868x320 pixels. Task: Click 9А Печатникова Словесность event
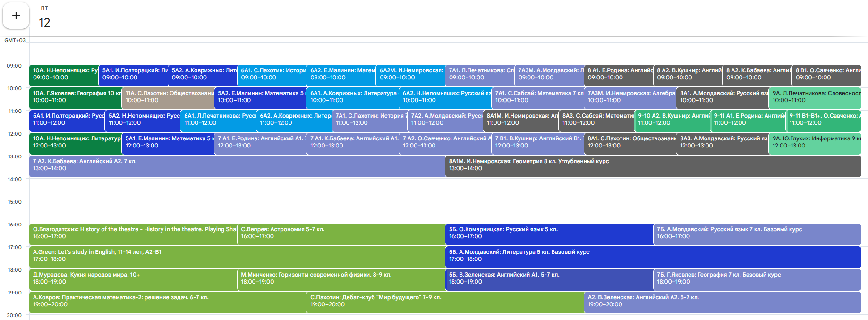[815, 97]
